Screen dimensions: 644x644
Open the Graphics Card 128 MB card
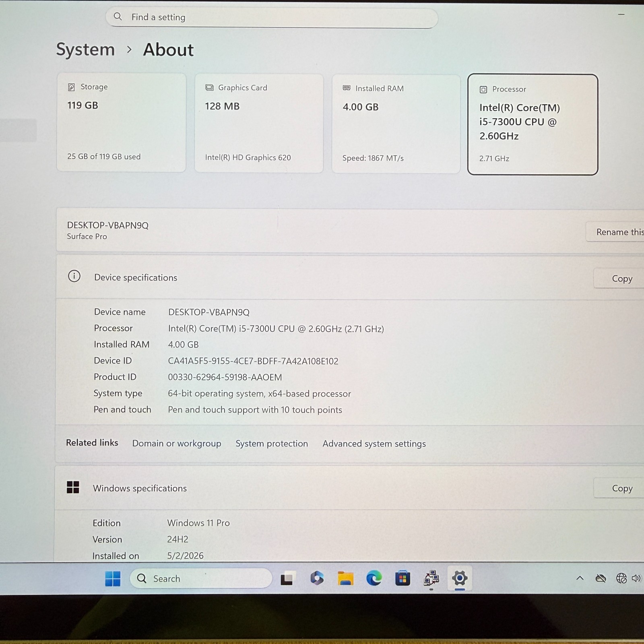(259, 123)
